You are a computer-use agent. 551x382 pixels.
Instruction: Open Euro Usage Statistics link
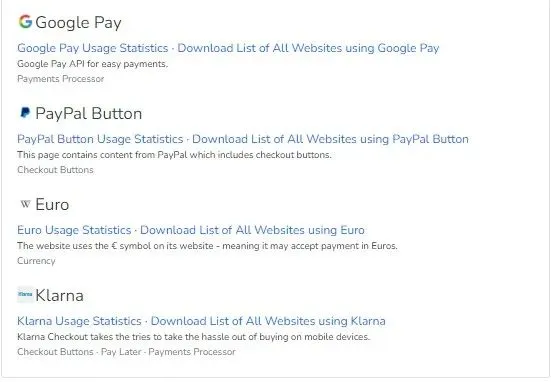[74, 230]
